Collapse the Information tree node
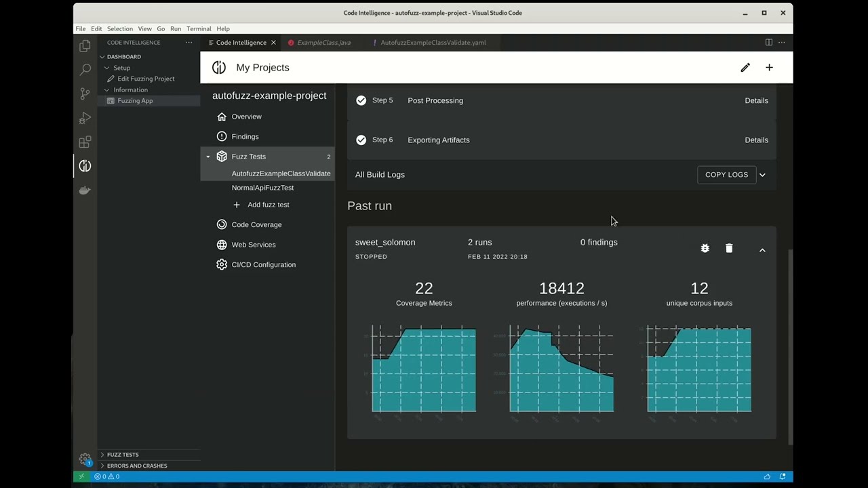Image resolution: width=868 pixels, height=488 pixels. click(x=107, y=89)
